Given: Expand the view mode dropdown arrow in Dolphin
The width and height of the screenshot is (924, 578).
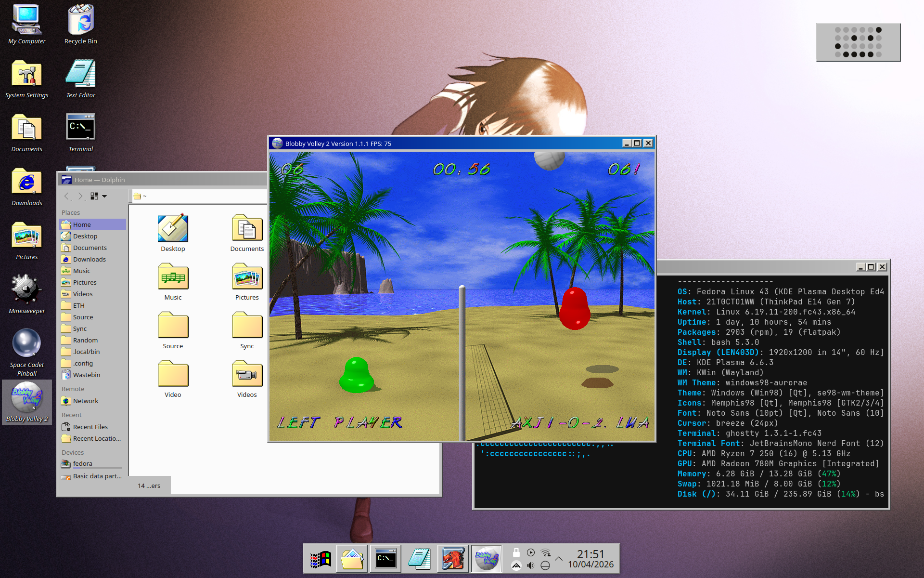Looking at the screenshot, I should click(104, 196).
